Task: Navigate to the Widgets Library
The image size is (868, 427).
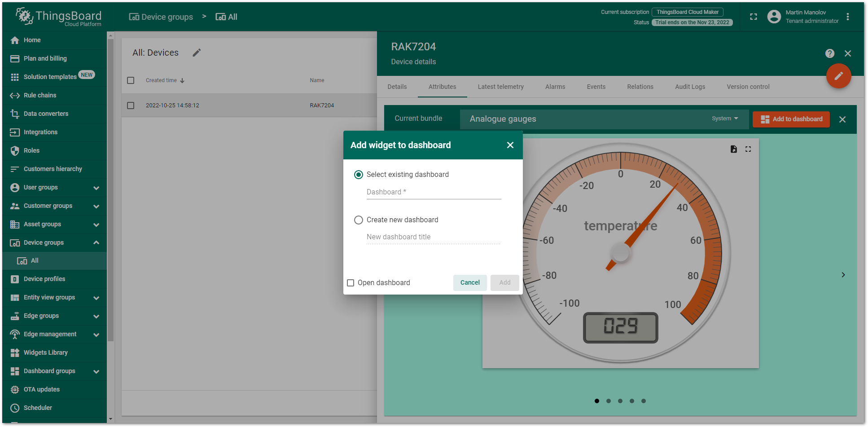Action: click(45, 352)
